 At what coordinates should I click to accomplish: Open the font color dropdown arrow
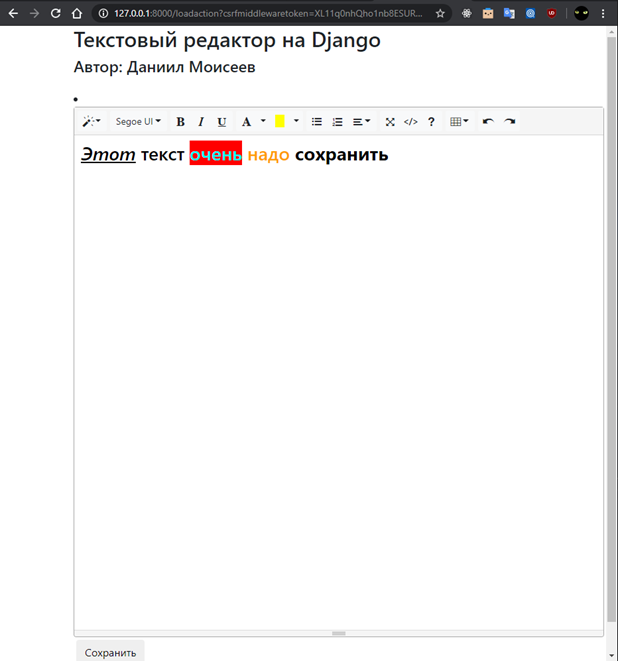[263, 121]
